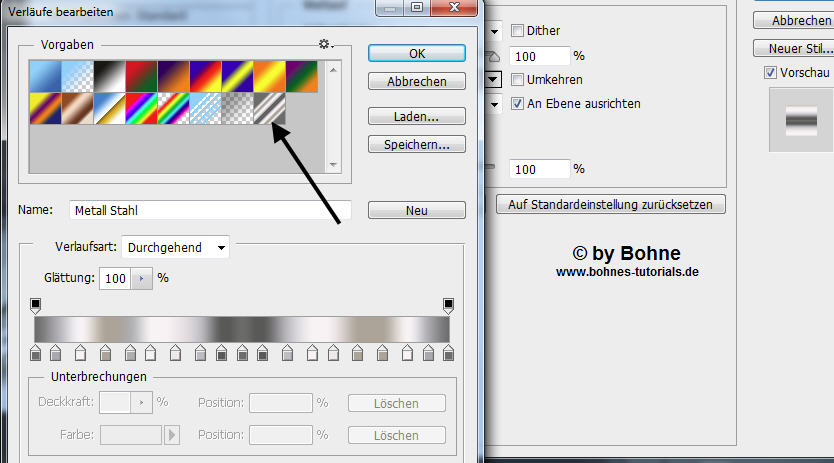834x463 pixels.
Task: Select the right opacity stop above gradient
Action: (x=448, y=305)
